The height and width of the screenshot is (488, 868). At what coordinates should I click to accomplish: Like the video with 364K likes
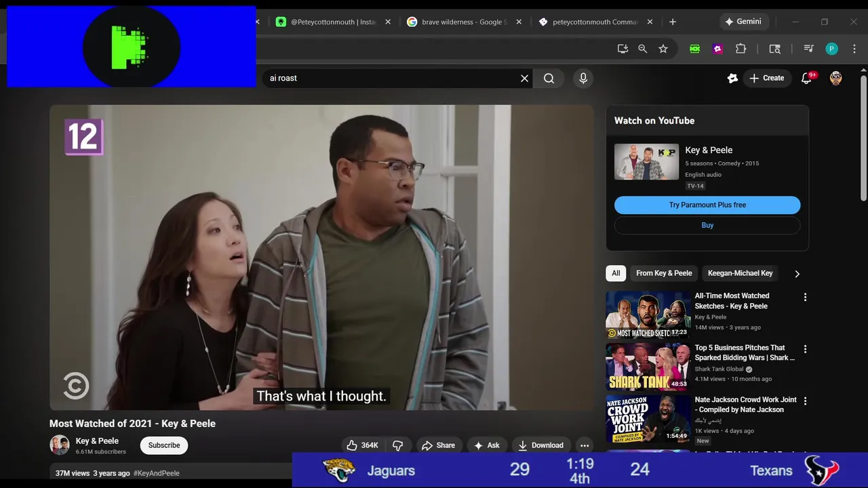362,445
